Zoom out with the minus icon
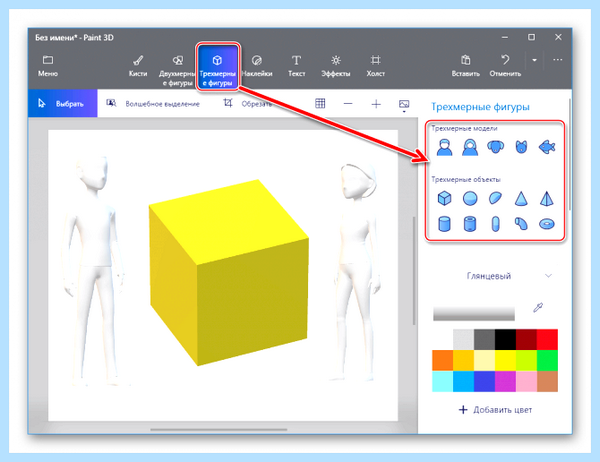The height and width of the screenshot is (462, 600). (x=348, y=104)
